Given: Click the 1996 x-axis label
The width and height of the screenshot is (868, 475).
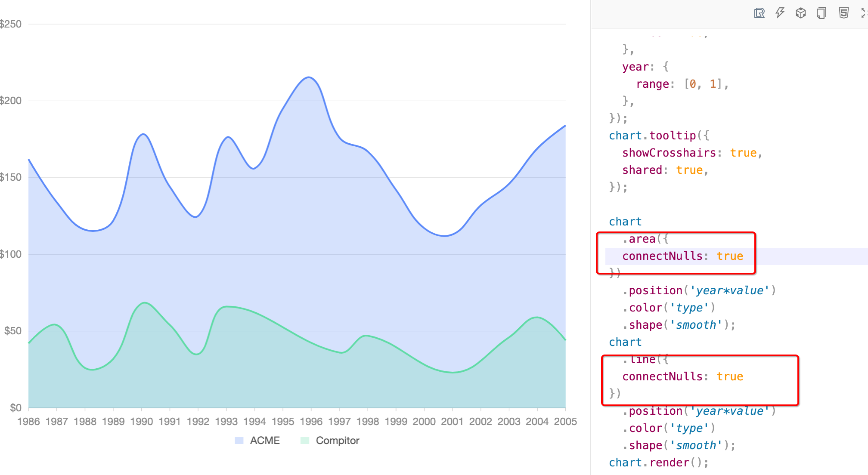Looking at the screenshot, I should click(311, 422).
